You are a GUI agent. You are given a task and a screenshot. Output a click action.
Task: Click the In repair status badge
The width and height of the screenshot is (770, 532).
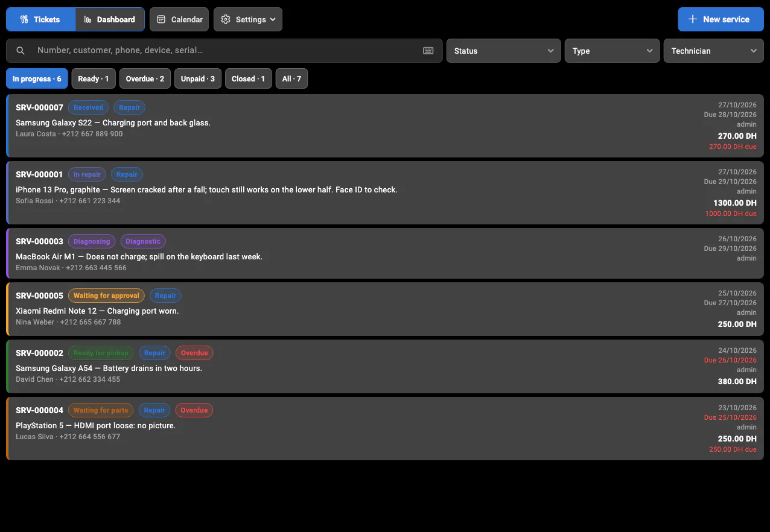(x=87, y=174)
